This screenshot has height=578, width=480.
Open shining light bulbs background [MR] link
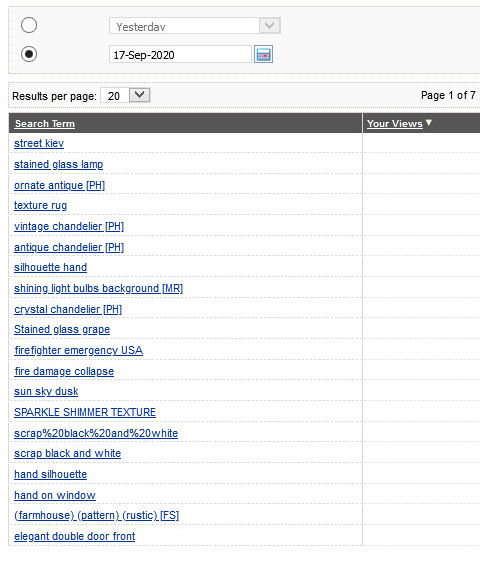pos(98,288)
